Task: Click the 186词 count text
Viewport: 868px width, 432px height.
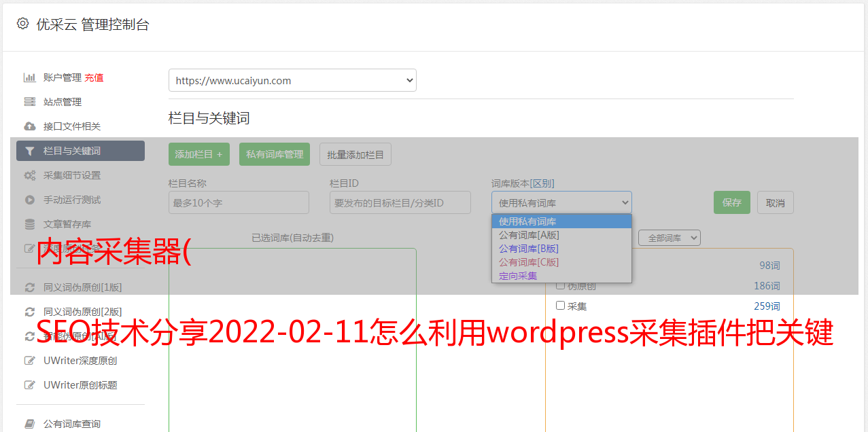Action: tap(767, 286)
